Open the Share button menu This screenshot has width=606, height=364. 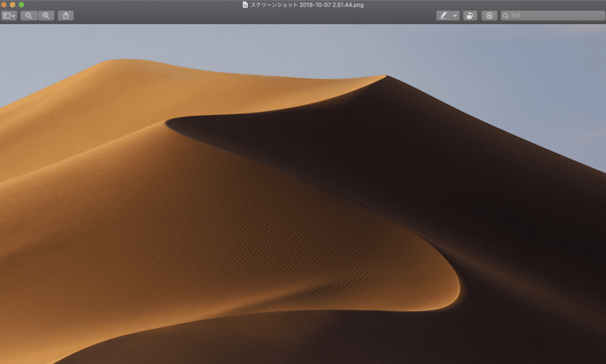point(66,16)
